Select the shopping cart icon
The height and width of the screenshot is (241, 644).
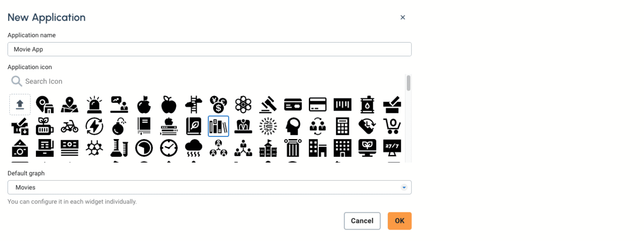click(392, 126)
